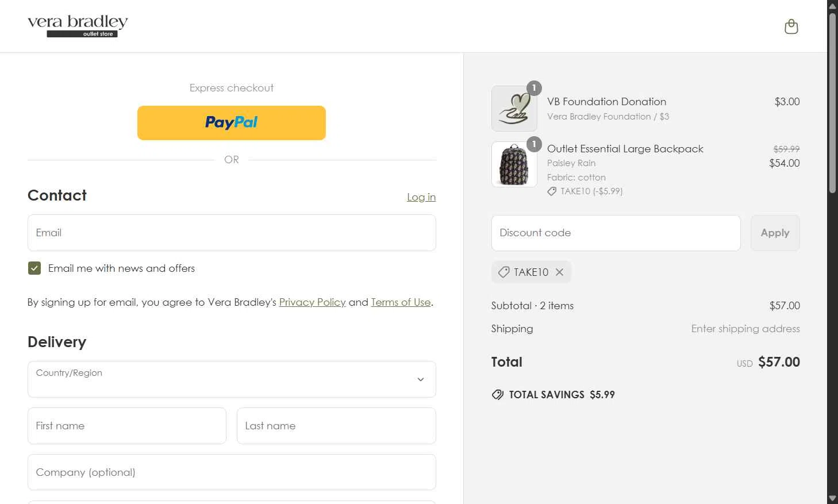This screenshot has height=504, width=838.
Task: Open the Terms of Use link
Action: coord(401,302)
